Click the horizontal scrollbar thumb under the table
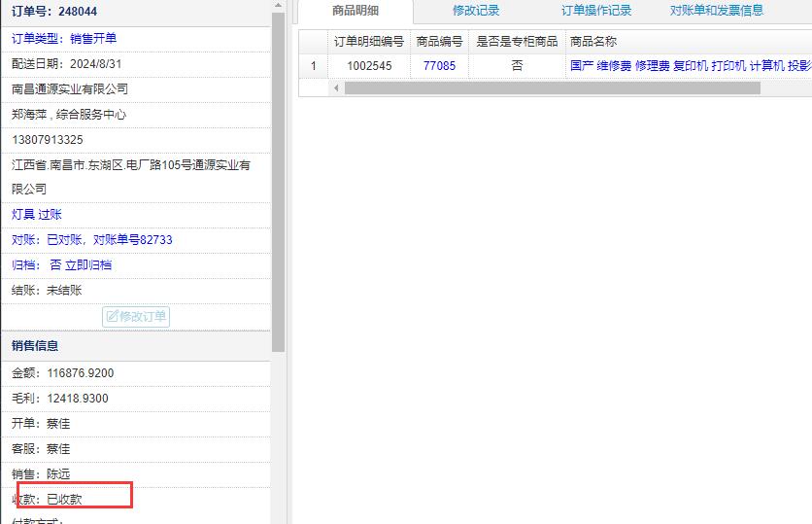The image size is (812, 524). 553,88
